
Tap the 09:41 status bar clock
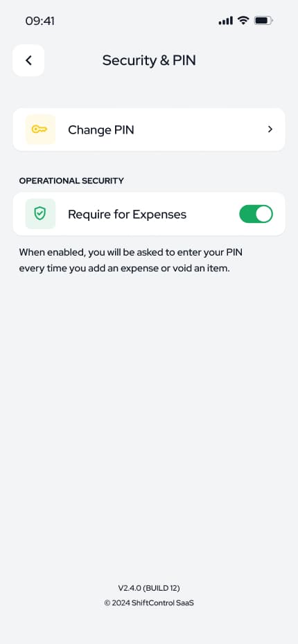[40, 21]
